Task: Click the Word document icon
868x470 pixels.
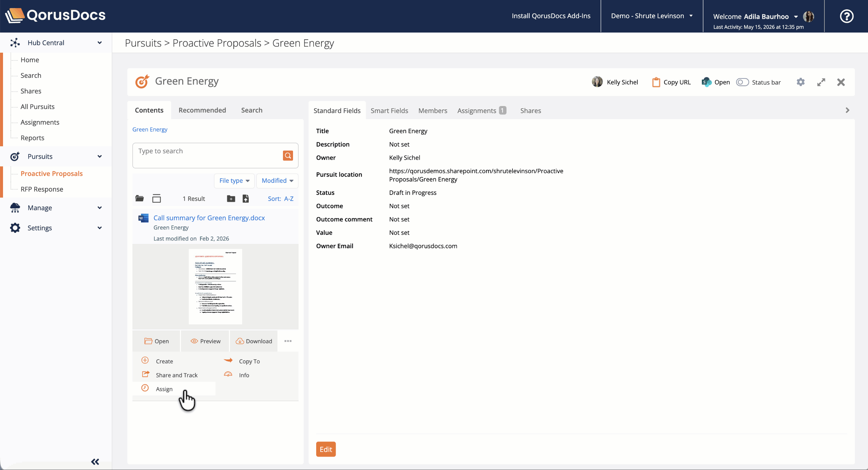Action: click(143, 218)
